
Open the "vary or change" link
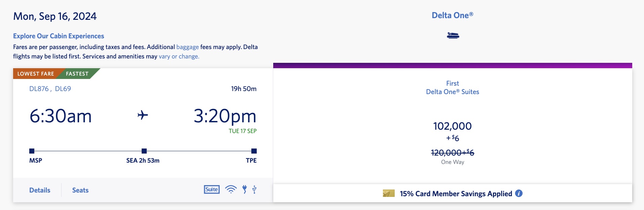(x=179, y=56)
